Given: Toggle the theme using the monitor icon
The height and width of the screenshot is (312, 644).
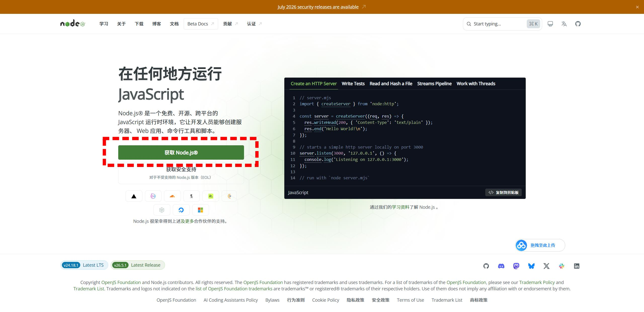Looking at the screenshot, I should [x=550, y=24].
